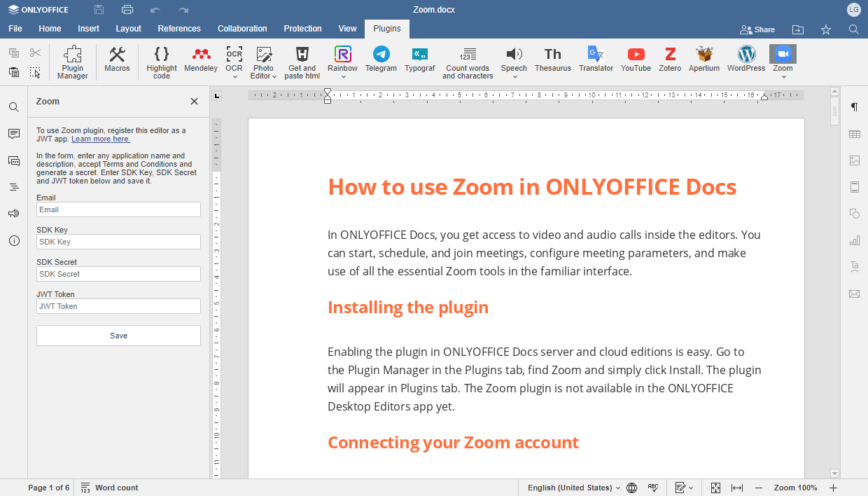This screenshot has height=496, width=868.
Task: Open mail merge settings in right sidebar
Action: click(x=854, y=294)
